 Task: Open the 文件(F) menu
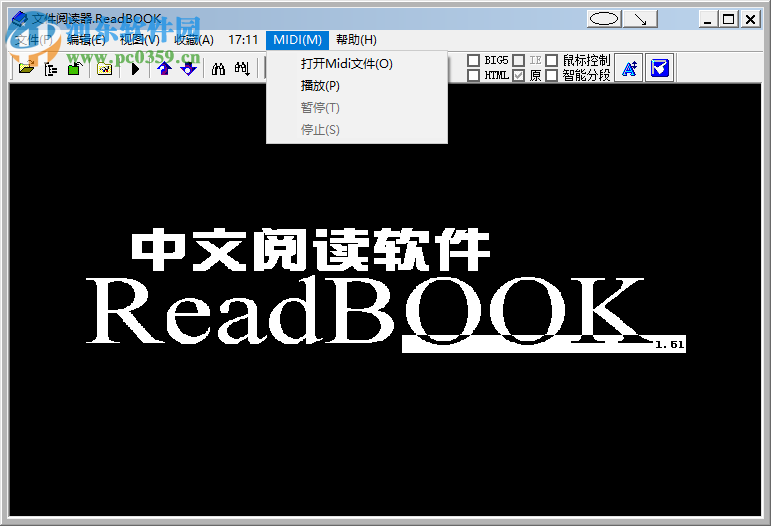[x=33, y=40]
